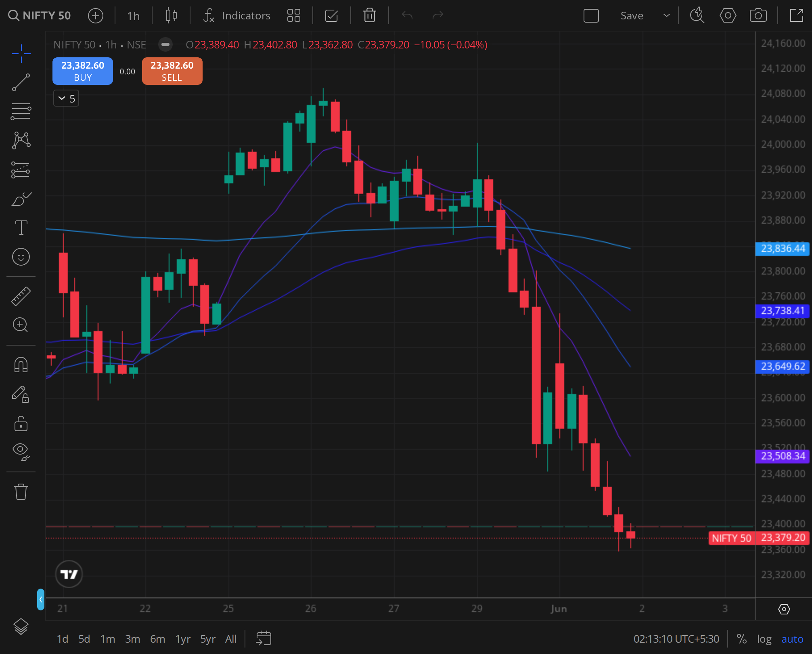Click the NIFTY 50 · 1h · NSE legend title

coord(100,45)
